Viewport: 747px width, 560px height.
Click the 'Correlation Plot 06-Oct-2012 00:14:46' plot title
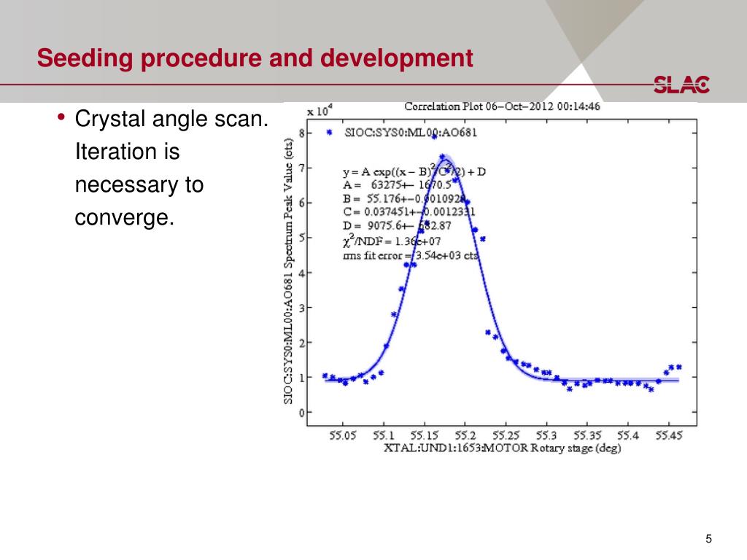point(502,106)
